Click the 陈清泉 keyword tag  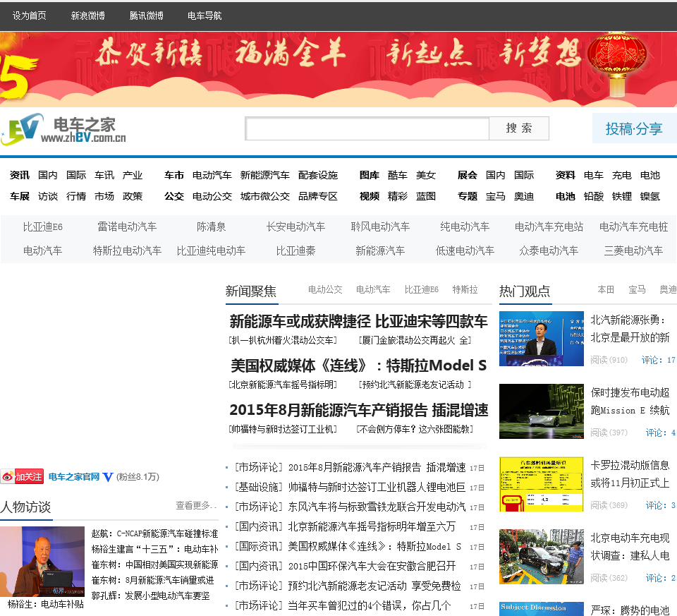pyautogui.click(x=211, y=227)
